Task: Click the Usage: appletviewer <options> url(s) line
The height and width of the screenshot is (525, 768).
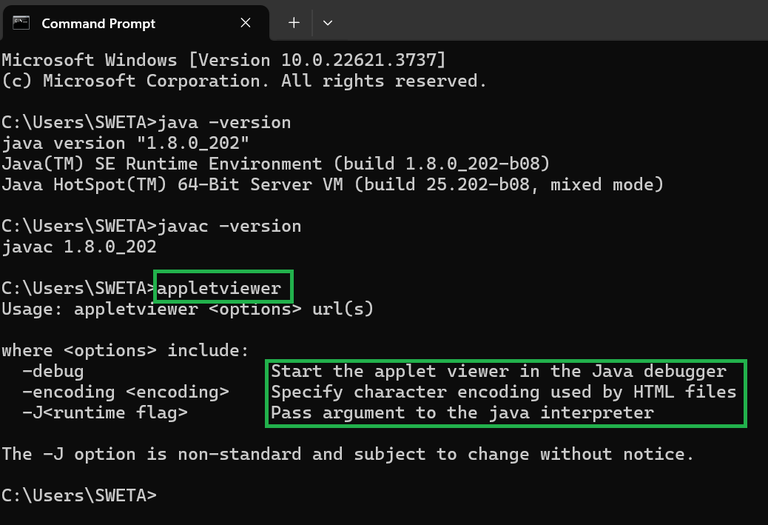Action: click(188, 309)
